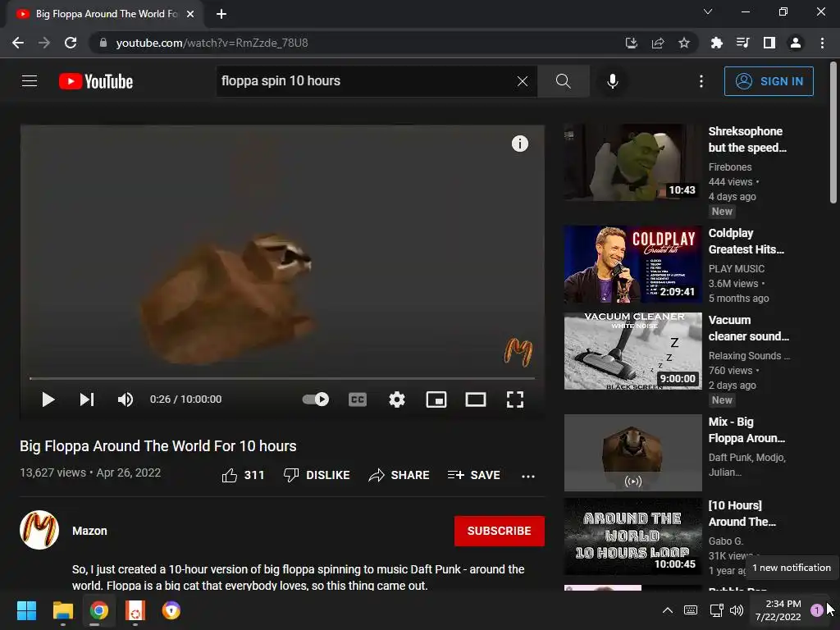Show hidden system tray icons
This screenshot has height=630, width=840.
[668, 610]
